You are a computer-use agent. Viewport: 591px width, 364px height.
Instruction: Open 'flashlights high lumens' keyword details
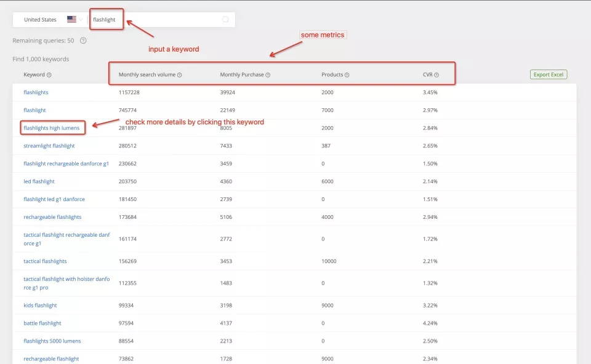pyautogui.click(x=52, y=128)
